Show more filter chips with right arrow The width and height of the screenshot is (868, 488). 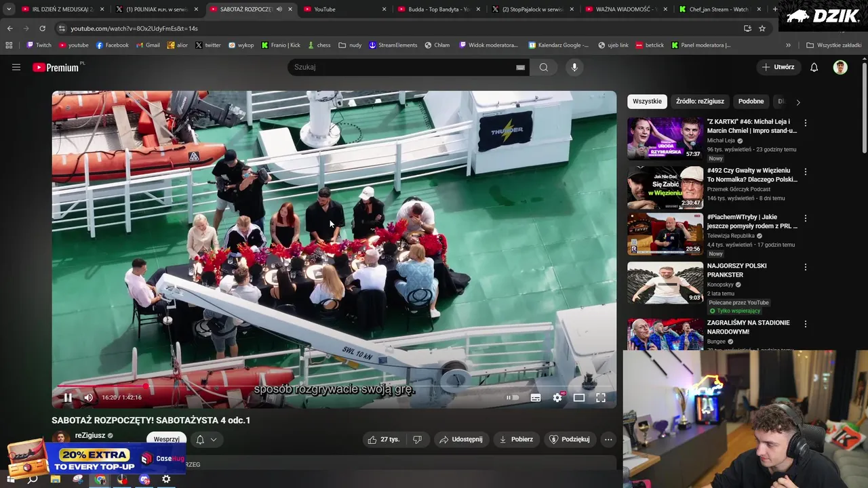[x=798, y=102]
